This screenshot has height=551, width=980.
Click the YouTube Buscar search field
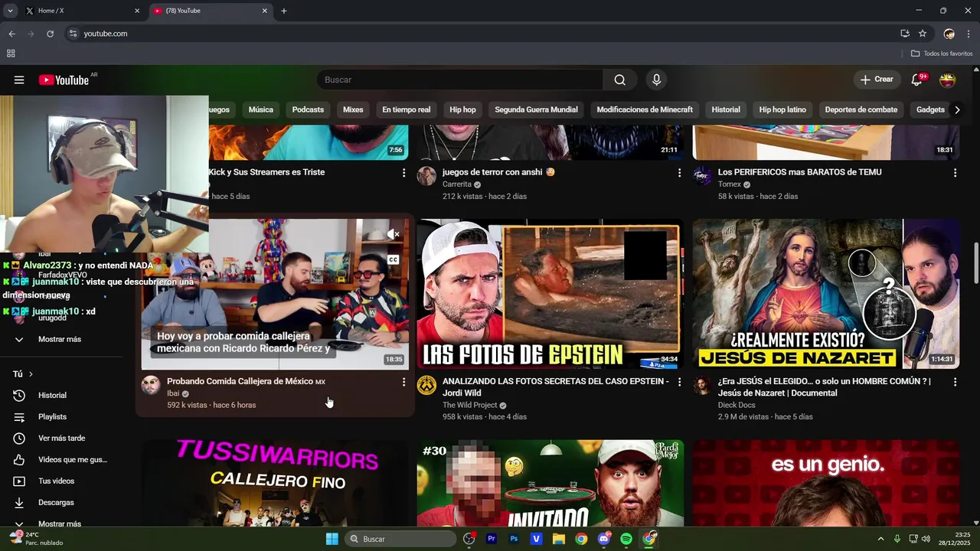[x=459, y=80]
